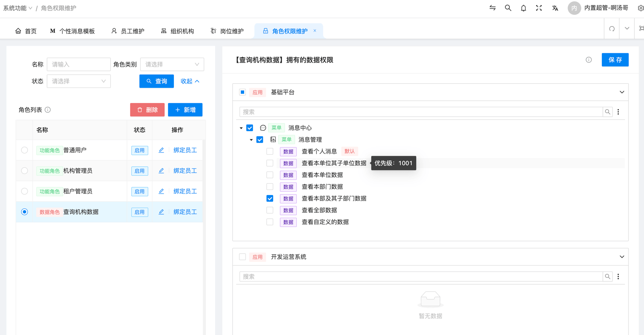Collapse the 基础平台 application panel
The height and width of the screenshot is (335, 644).
(622, 92)
